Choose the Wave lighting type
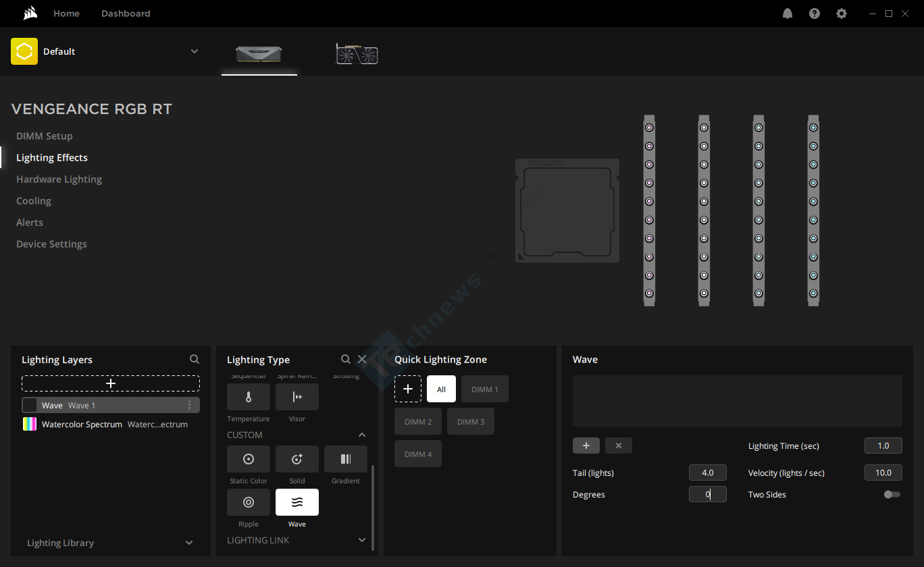The width and height of the screenshot is (924, 567). click(x=297, y=502)
